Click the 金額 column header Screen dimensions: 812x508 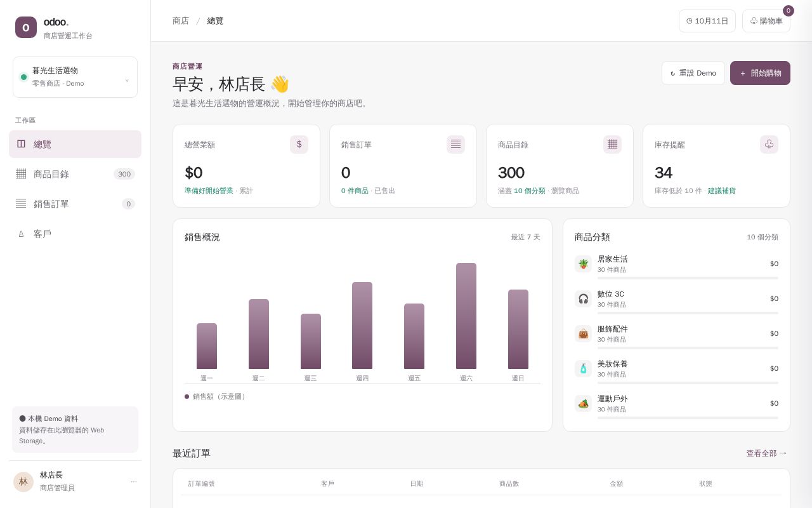(617, 484)
